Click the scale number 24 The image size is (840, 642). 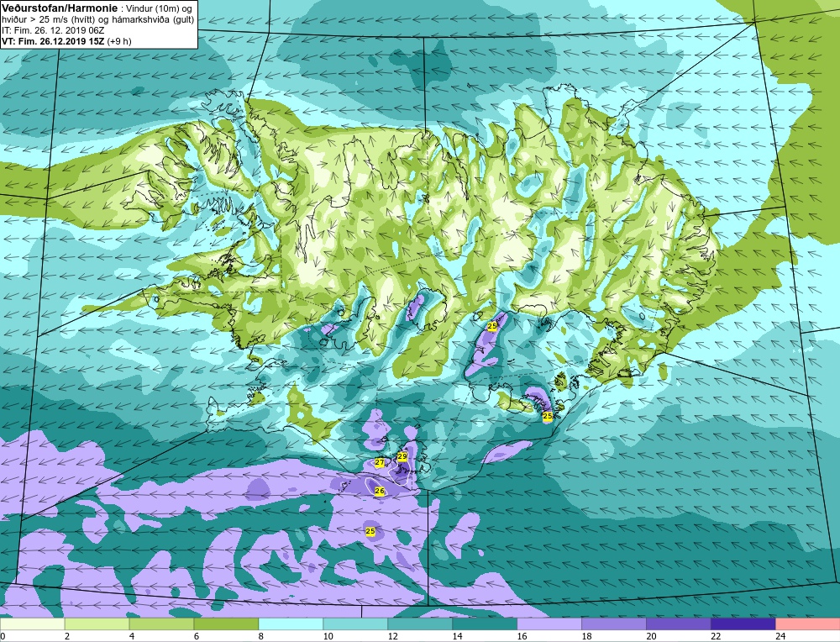[x=780, y=636]
